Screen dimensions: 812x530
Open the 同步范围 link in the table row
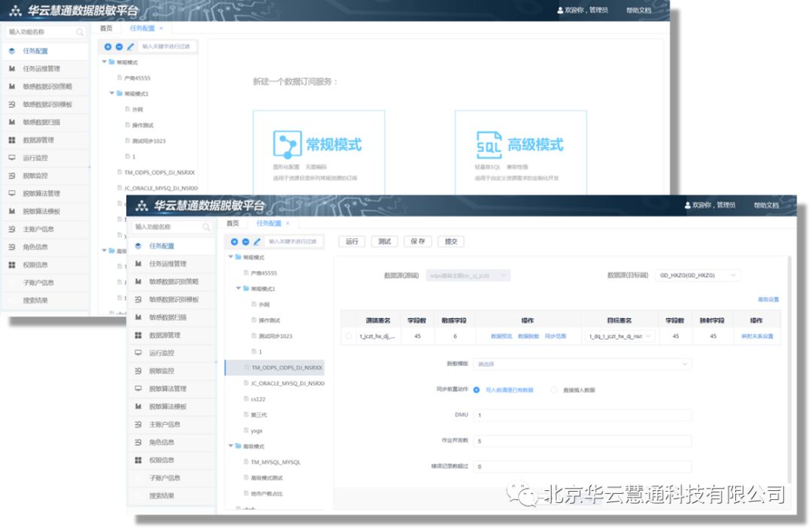coord(555,337)
